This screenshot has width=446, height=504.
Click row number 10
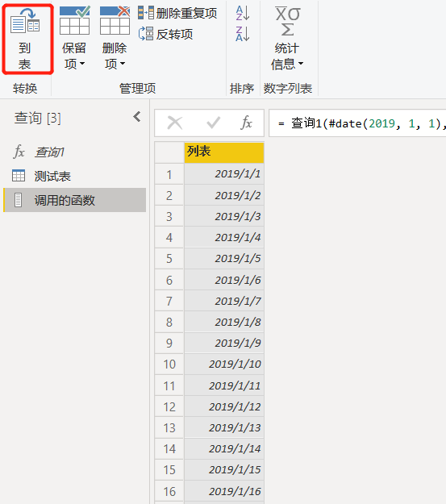[x=169, y=364]
